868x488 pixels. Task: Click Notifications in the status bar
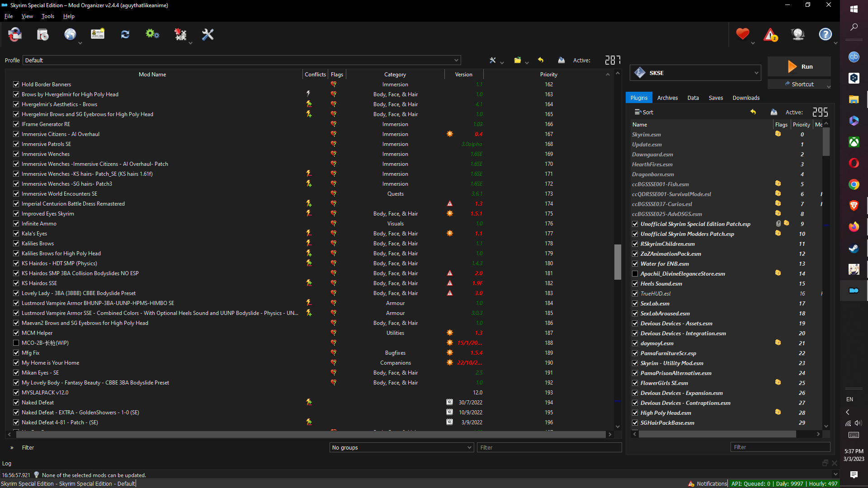pyautogui.click(x=708, y=483)
